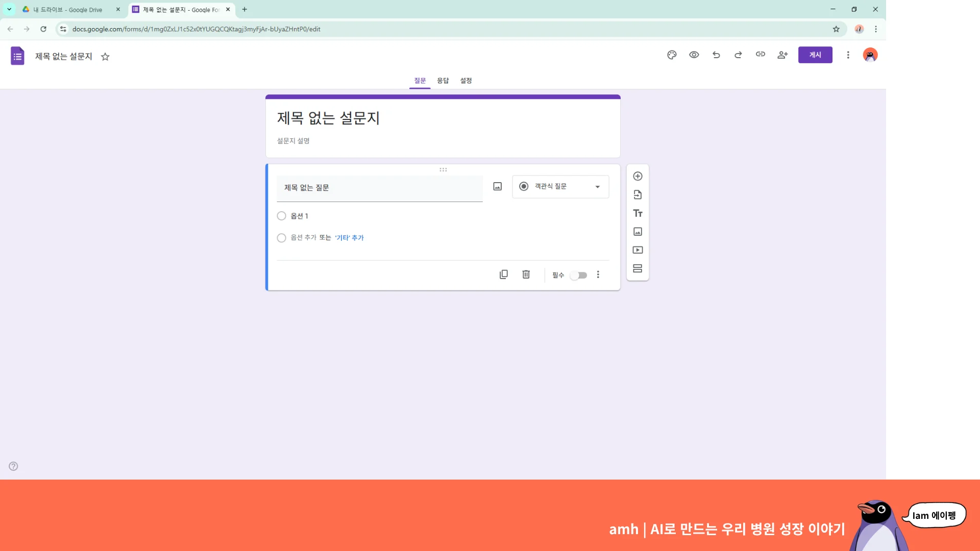Enable the 필수 required toggle
The image size is (980, 551).
[x=578, y=275]
